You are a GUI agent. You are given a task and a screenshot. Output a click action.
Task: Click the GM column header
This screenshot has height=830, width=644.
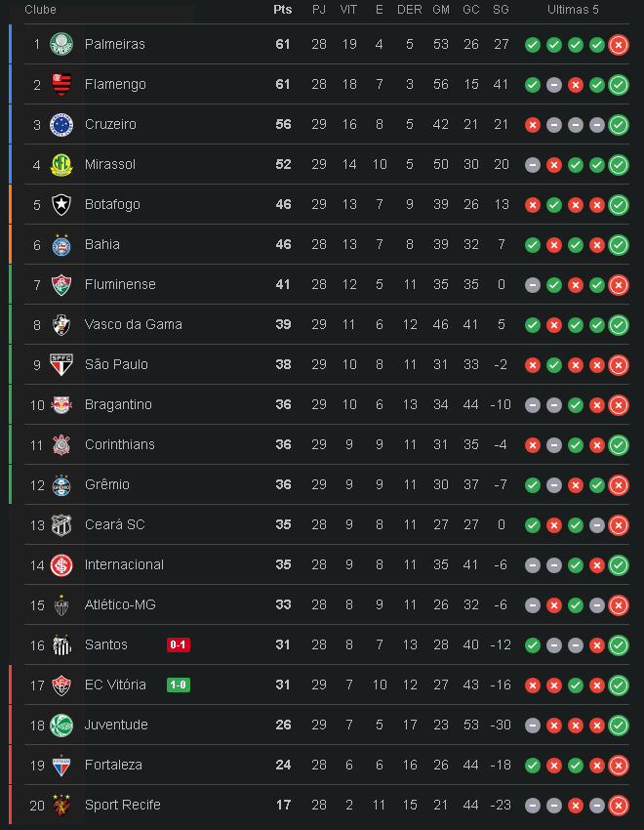[441, 10]
